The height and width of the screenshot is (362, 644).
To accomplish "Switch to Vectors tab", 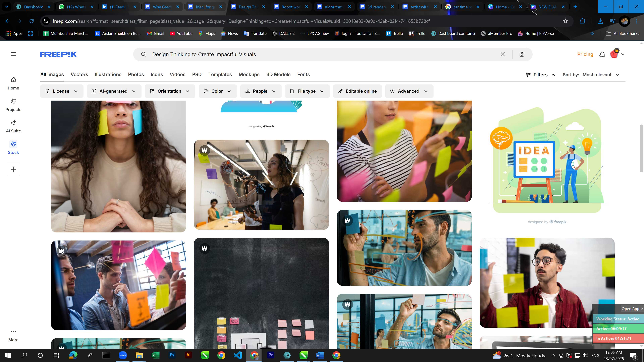I will click(79, 74).
